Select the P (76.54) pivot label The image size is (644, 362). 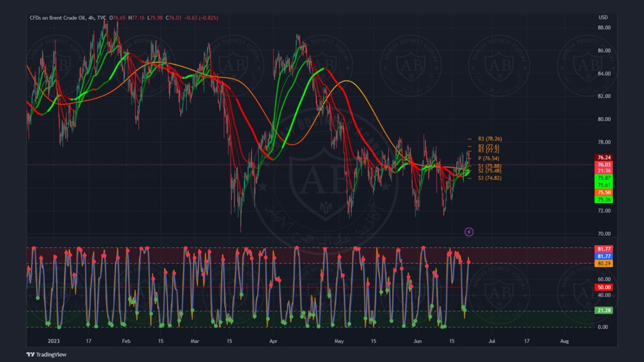[489, 158]
